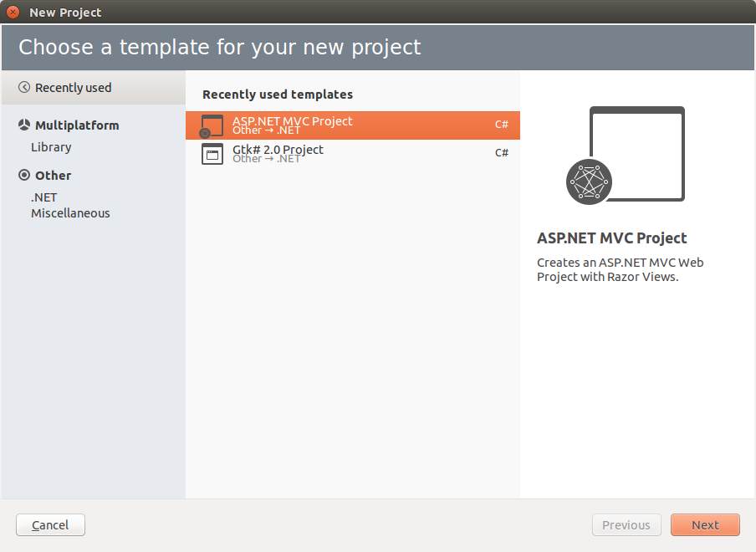Click the globe badge on preview image
Screen dimensions: 756x552
(x=589, y=181)
